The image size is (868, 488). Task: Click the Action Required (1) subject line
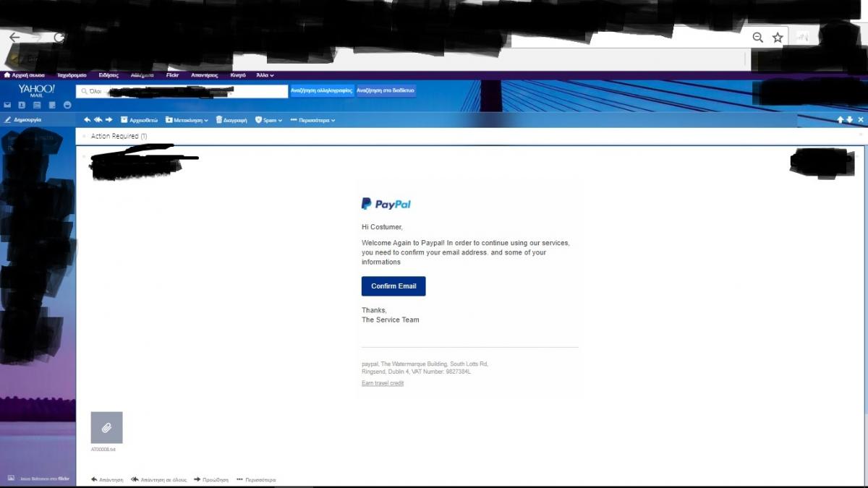click(x=119, y=136)
